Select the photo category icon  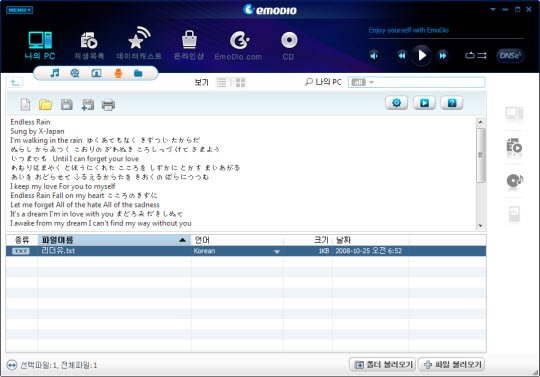tap(96, 73)
